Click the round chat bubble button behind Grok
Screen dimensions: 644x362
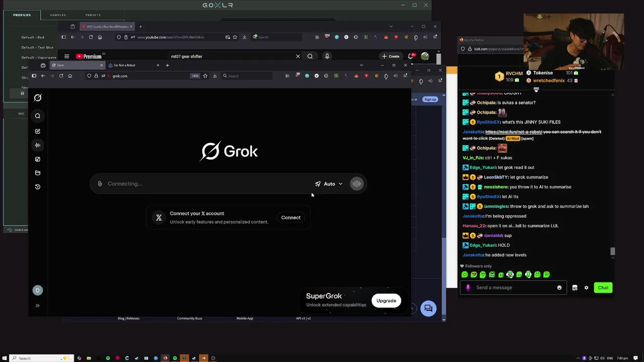tap(429, 309)
